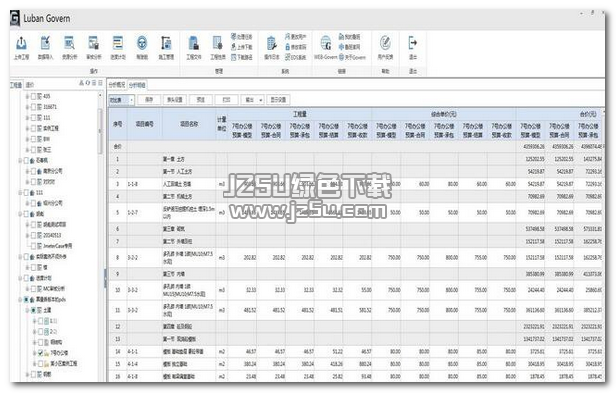This screenshot has height=393, width=616.
Task: Tick the checkbox of 钢筋 tree node
Action: (x=33, y=375)
